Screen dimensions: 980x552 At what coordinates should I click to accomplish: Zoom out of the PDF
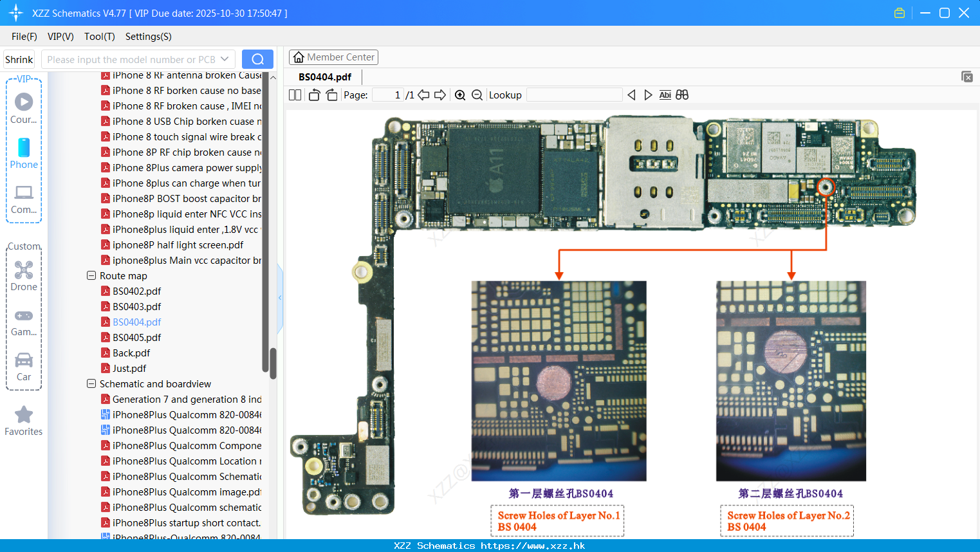click(477, 95)
